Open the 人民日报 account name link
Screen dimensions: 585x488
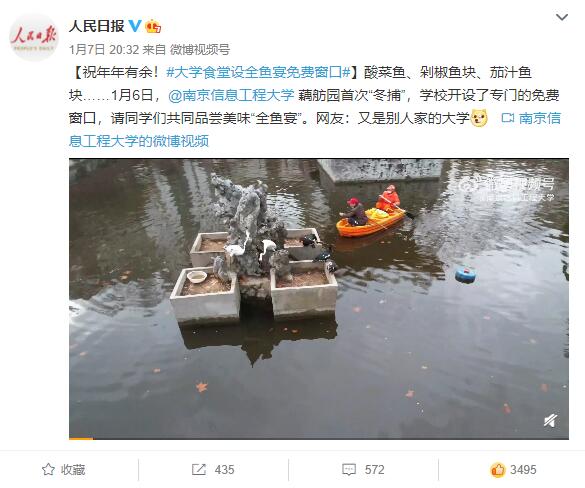pos(97,26)
